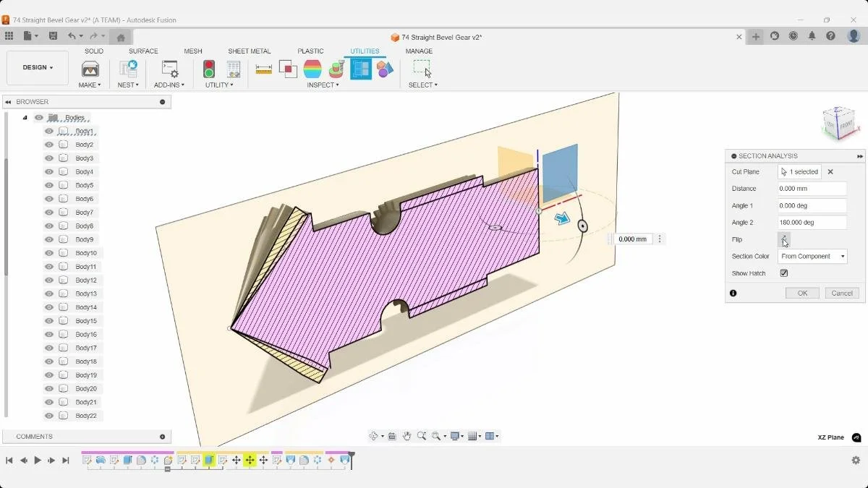Click the Pan hand tool
Viewport: 868px width, 488px height.
pos(407,436)
